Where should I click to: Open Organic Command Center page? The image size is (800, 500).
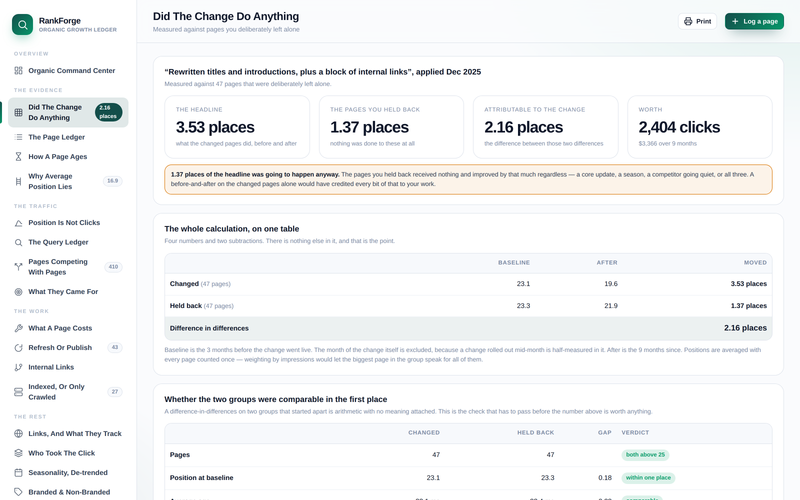click(68, 71)
